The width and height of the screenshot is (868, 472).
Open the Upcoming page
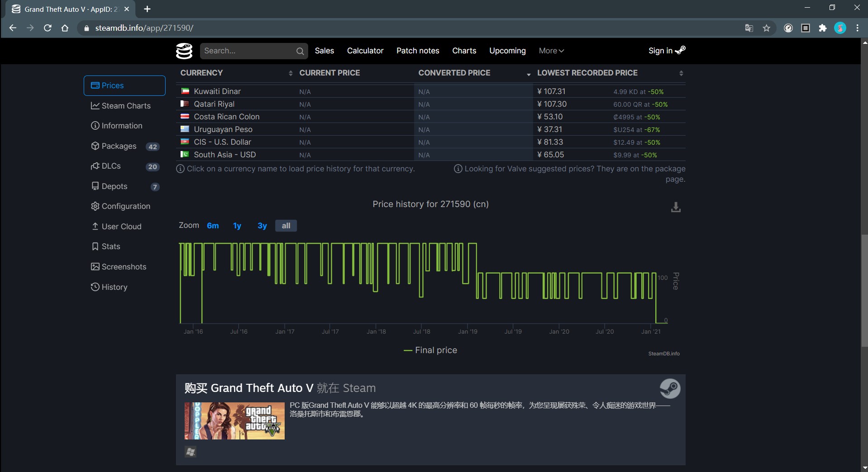pos(507,51)
